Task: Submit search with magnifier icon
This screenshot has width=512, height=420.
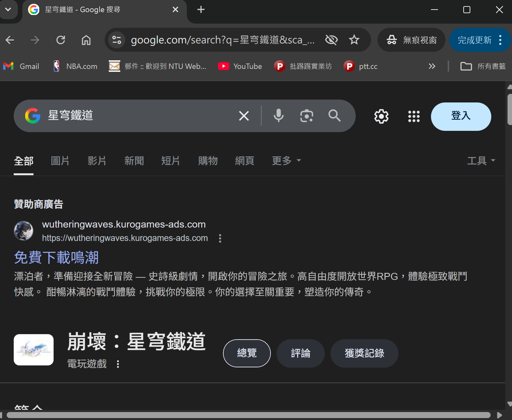Action: pyautogui.click(x=335, y=116)
